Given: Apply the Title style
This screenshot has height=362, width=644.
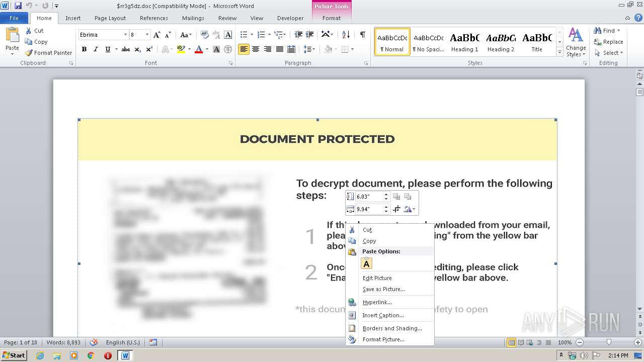Looking at the screenshot, I should (537, 42).
